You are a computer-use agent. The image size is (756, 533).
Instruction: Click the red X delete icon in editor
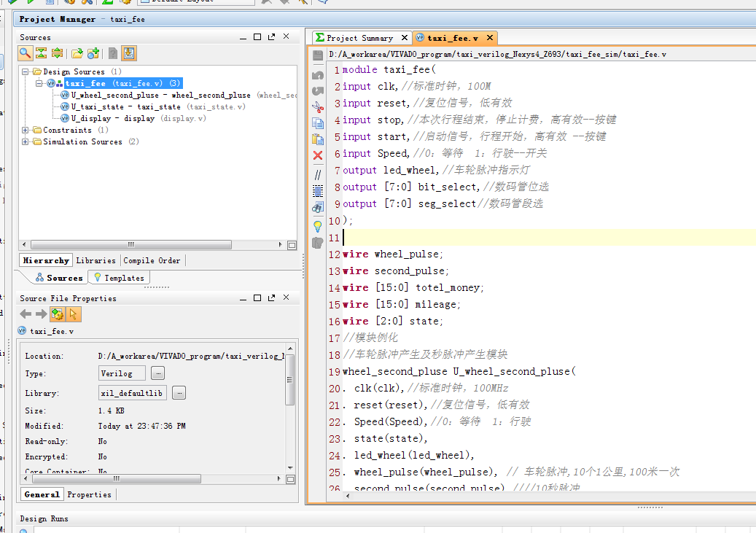[318, 155]
